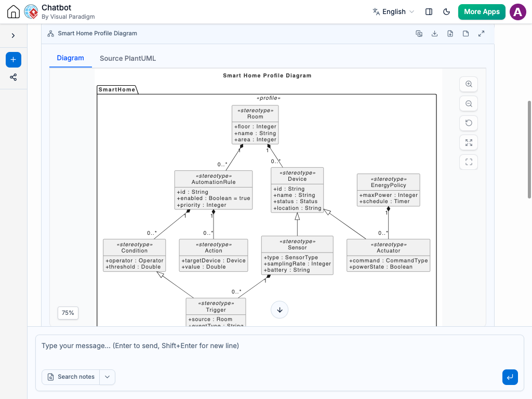532x399 pixels.
Task: Click '+source : Room' attribute
Action: point(210,320)
